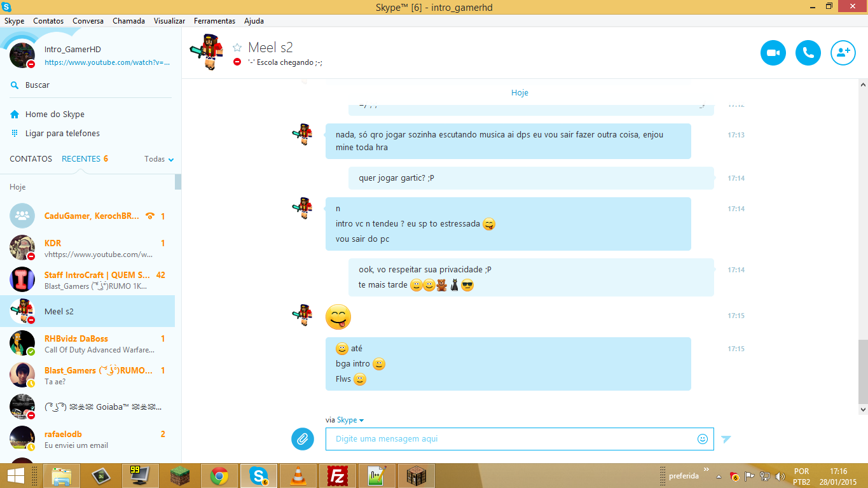The width and height of the screenshot is (868, 488).
Task: Click Meel s2 mood text 'Escola chegando'
Action: point(285,62)
